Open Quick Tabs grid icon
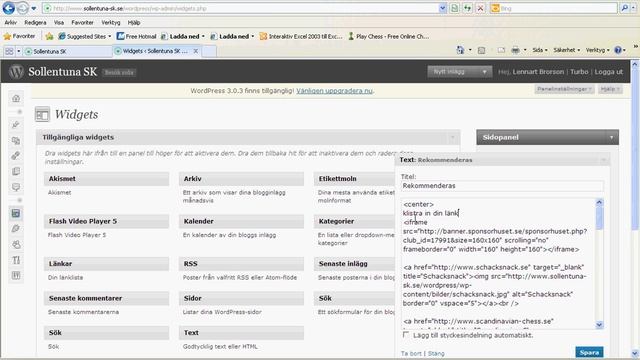The width and height of the screenshot is (640, 360). click(x=9, y=51)
